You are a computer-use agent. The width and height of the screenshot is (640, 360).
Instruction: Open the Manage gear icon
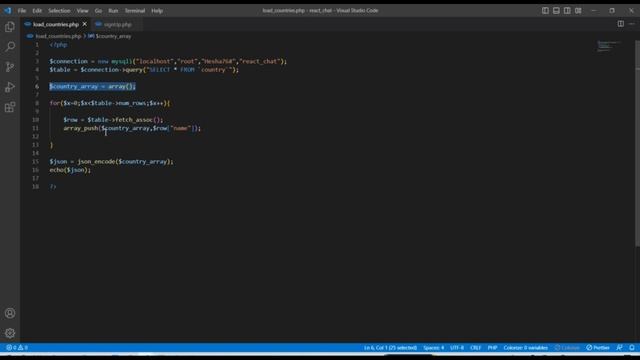pos(10,333)
